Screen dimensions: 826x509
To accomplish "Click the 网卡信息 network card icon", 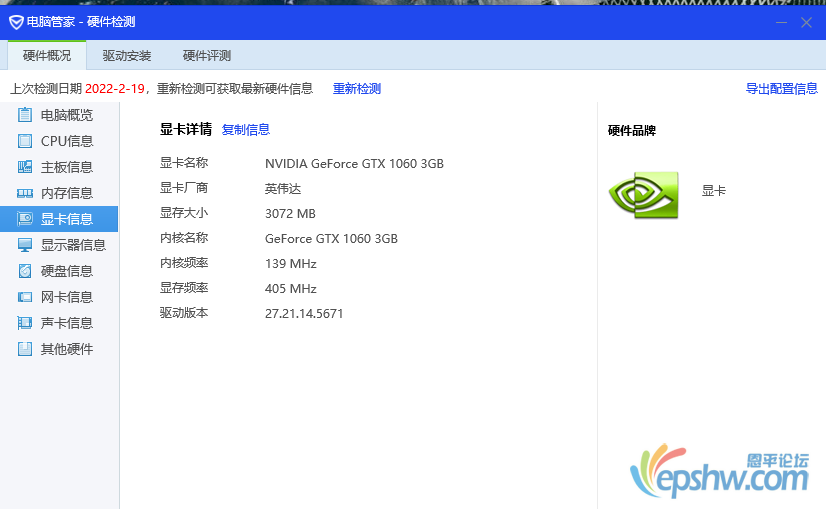I will pos(25,297).
